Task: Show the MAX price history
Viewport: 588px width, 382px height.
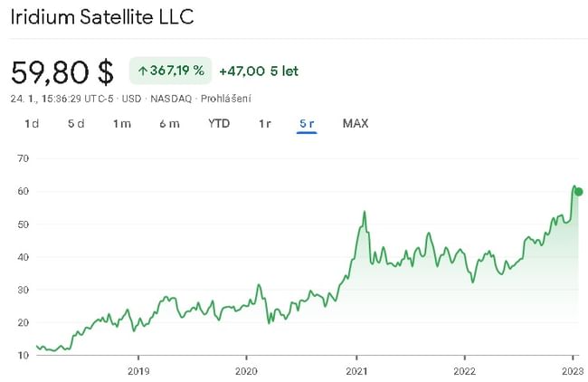Action: pos(356,123)
